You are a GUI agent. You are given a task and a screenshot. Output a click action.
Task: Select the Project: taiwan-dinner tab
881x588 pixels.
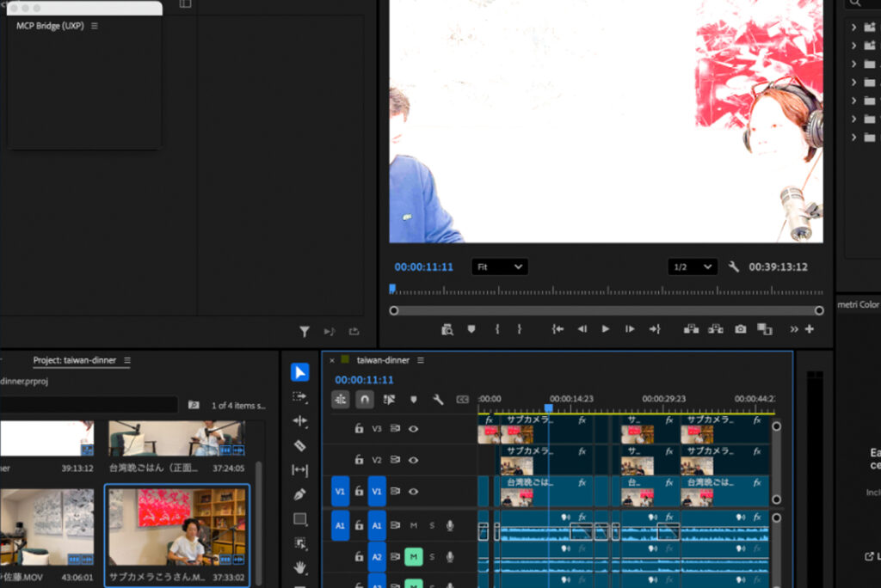click(74, 360)
